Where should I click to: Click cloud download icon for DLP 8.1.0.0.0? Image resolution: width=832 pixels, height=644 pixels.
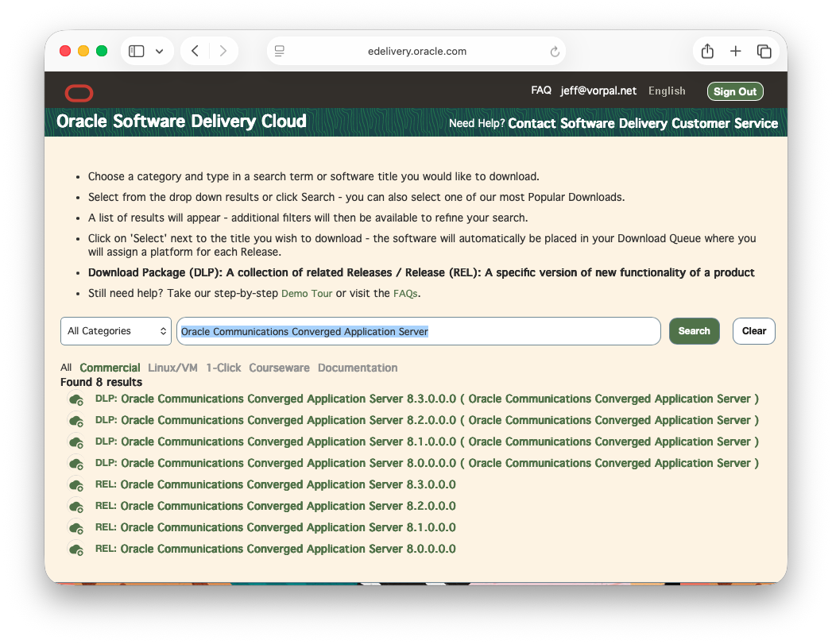point(76,442)
